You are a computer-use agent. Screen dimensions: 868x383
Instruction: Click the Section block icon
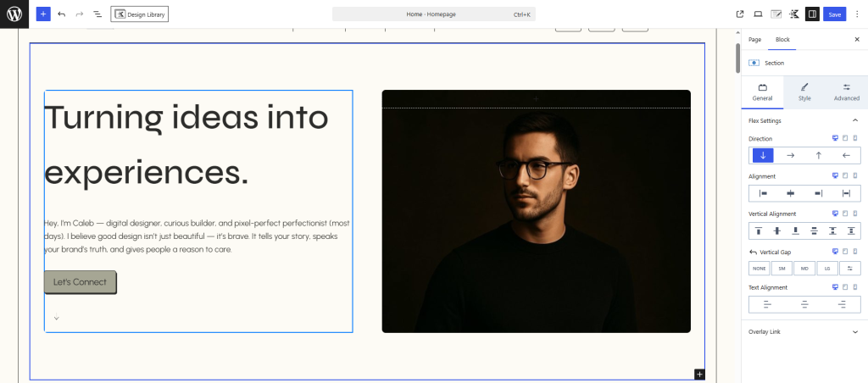click(754, 63)
